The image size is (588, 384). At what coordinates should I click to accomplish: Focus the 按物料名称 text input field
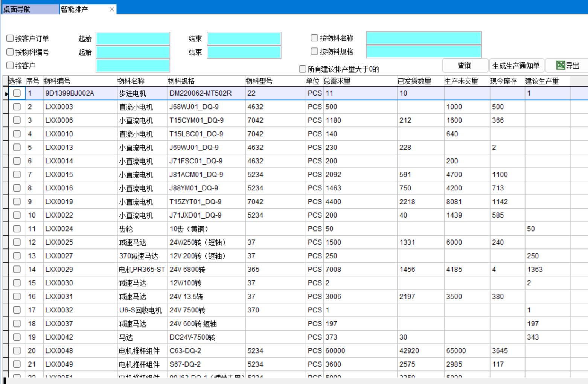423,38
